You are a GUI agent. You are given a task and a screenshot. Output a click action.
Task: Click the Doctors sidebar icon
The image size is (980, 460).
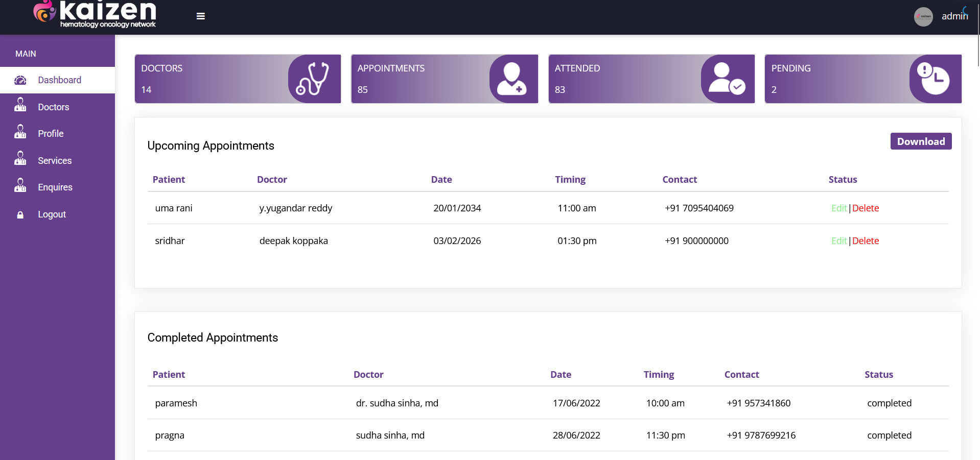click(x=20, y=107)
